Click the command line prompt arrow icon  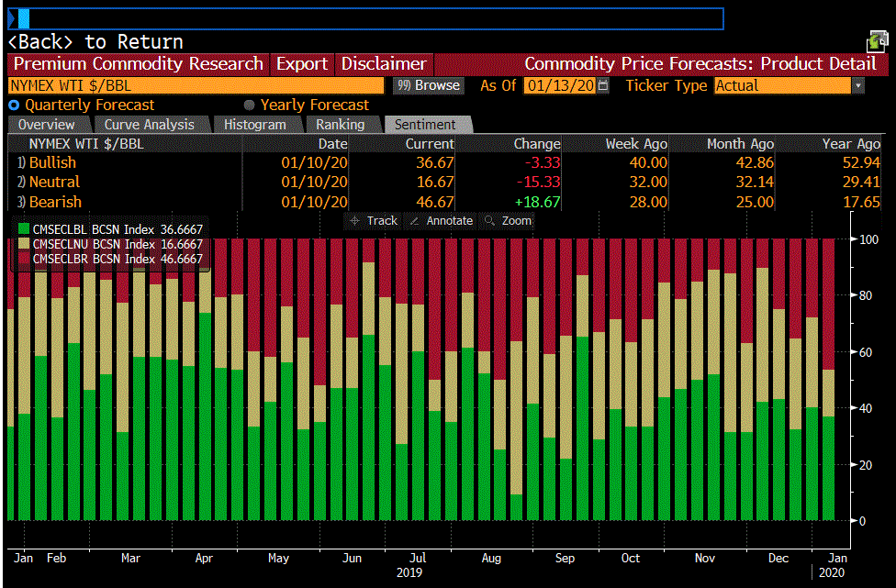(12, 18)
